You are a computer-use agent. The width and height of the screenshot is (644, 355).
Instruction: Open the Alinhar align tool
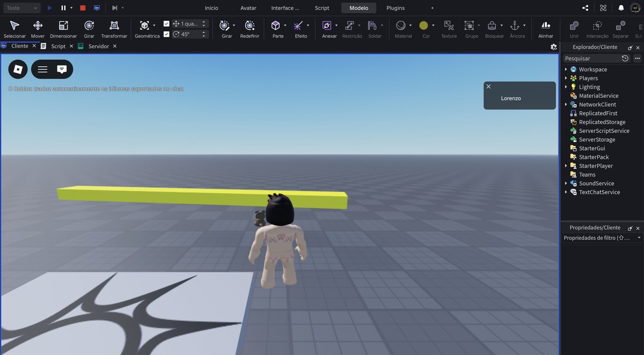click(546, 29)
